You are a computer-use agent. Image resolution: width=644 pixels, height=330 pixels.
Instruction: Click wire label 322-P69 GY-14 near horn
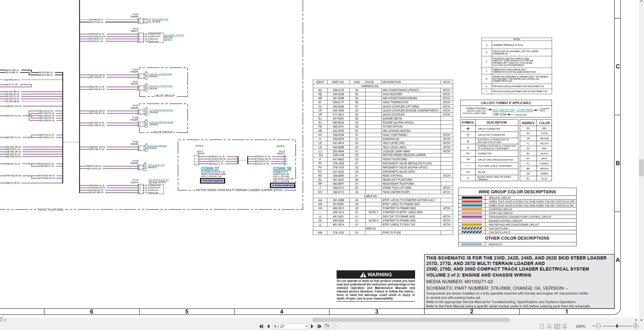96,20
